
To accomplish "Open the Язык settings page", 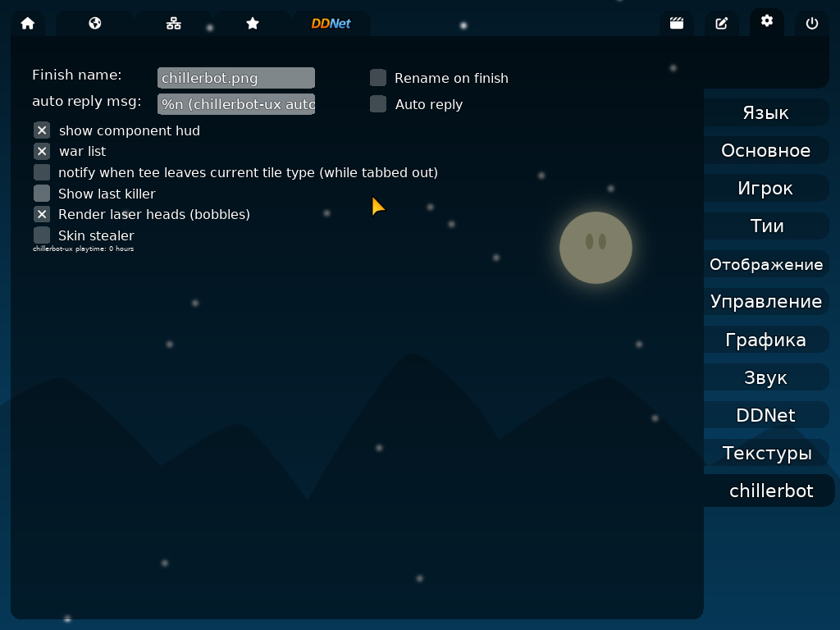I will click(x=766, y=112).
